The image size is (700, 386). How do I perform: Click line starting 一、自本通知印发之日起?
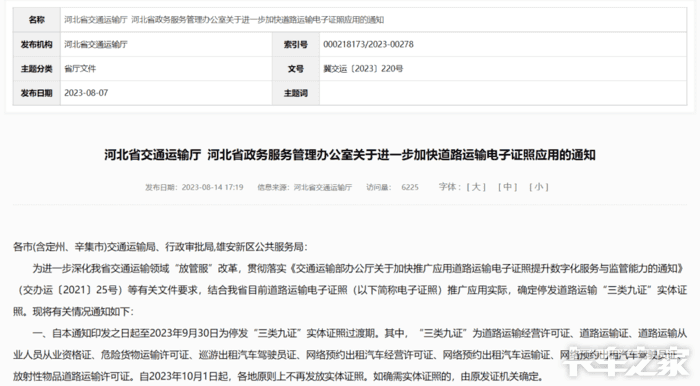coord(359,333)
